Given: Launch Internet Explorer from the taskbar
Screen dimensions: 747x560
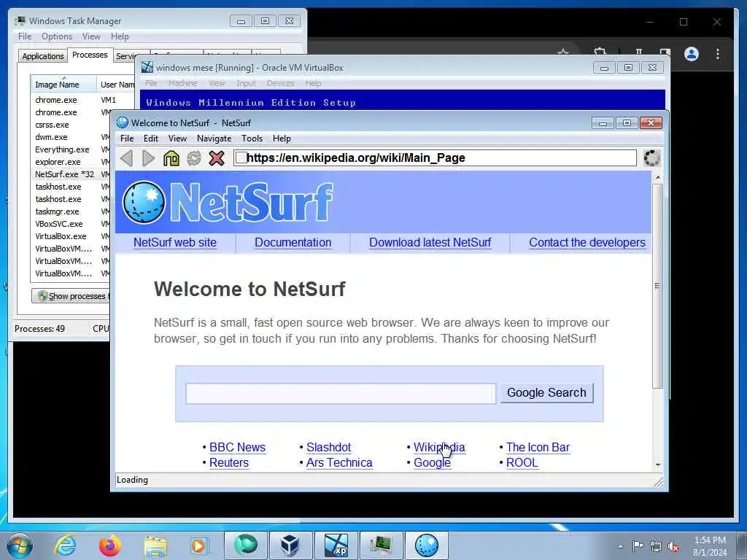Looking at the screenshot, I should coord(65,545).
